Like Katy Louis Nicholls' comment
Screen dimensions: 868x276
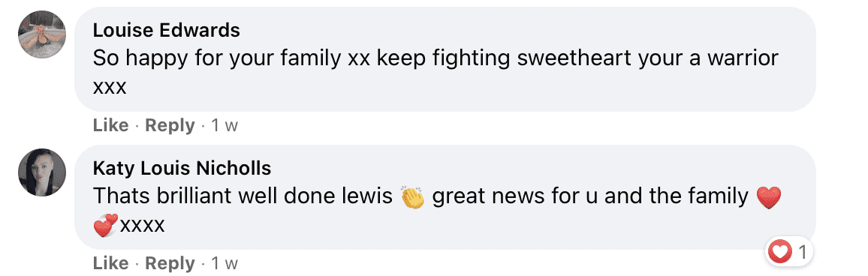pyautogui.click(x=110, y=263)
